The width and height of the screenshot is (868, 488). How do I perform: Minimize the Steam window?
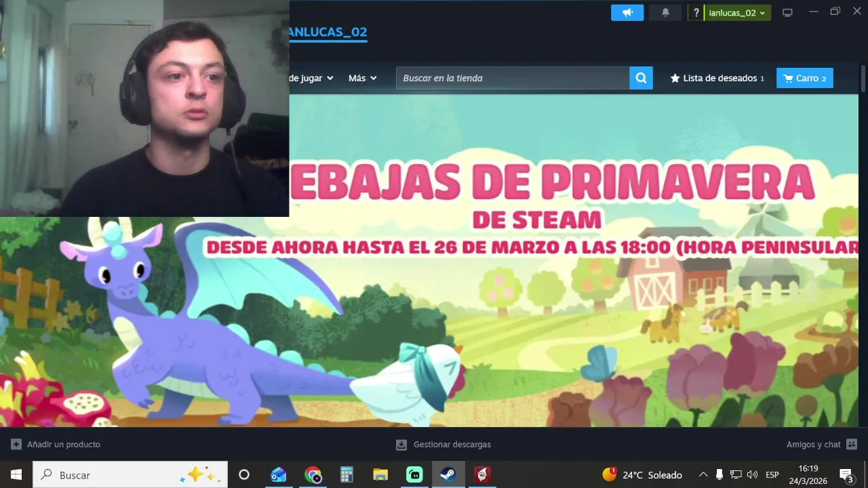point(814,12)
